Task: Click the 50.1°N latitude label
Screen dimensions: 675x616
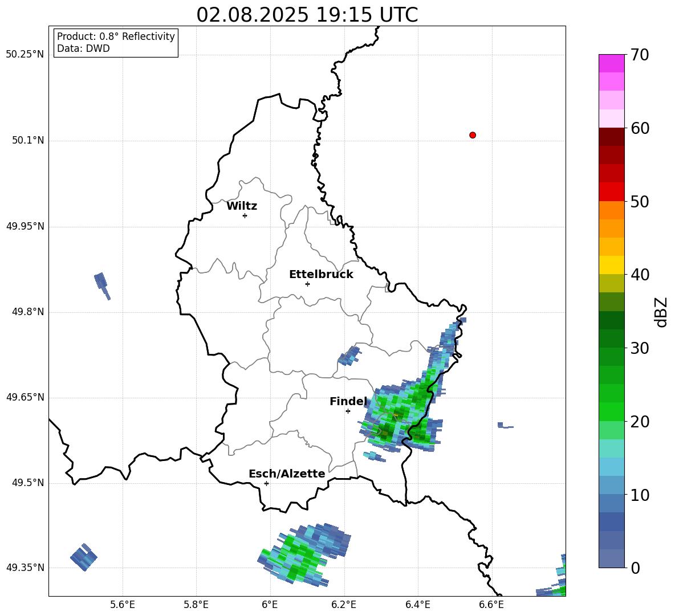Action: click(28, 140)
